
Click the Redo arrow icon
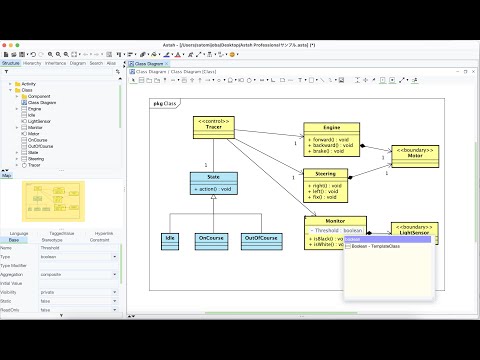coord(41,54)
